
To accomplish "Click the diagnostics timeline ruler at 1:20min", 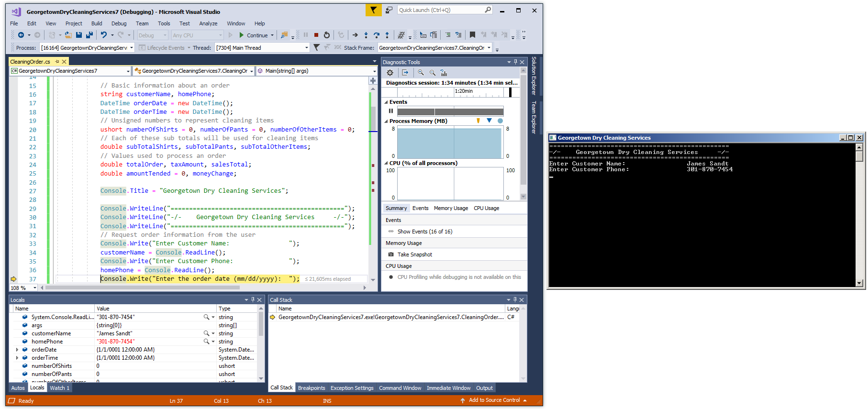I will point(464,91).
